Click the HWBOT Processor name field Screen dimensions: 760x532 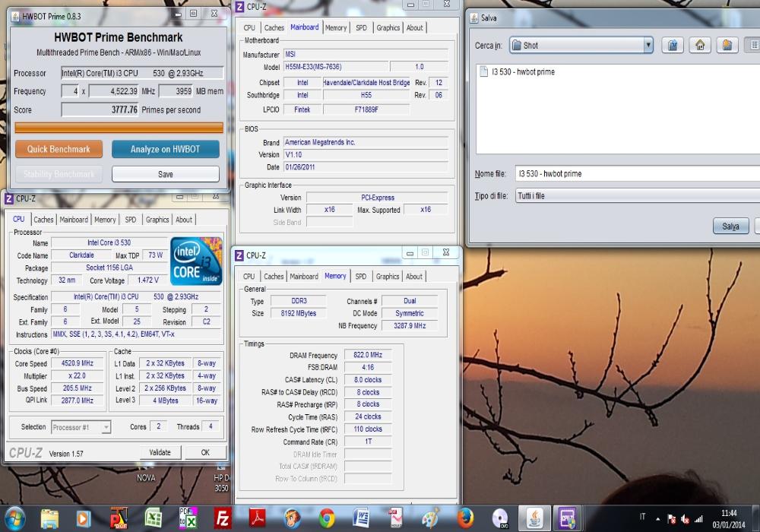pos(142,73)
